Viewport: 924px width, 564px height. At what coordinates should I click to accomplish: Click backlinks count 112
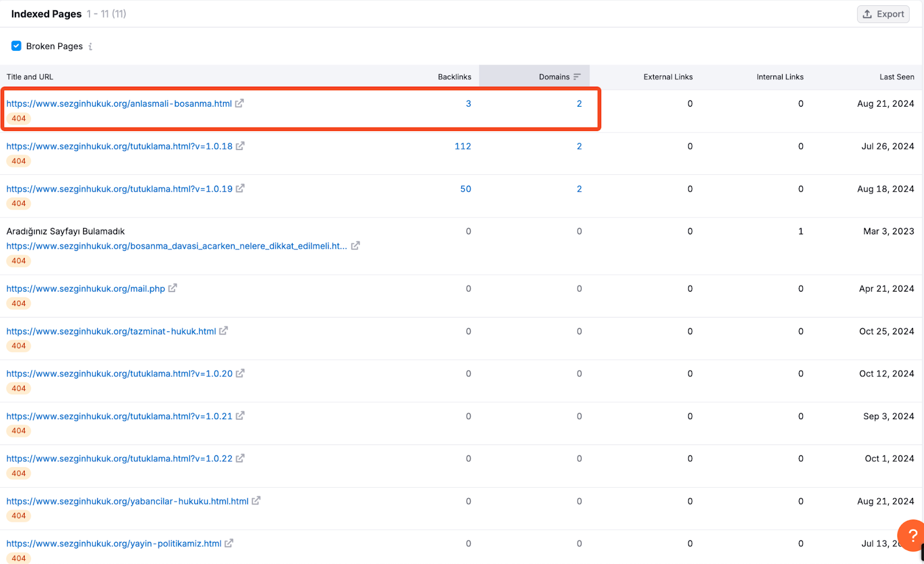pos(463,146)
